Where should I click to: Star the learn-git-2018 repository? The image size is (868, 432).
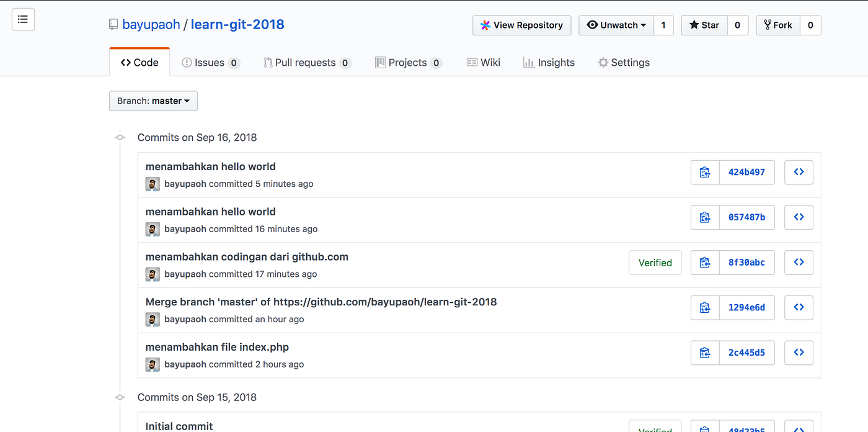pos(704,25)
